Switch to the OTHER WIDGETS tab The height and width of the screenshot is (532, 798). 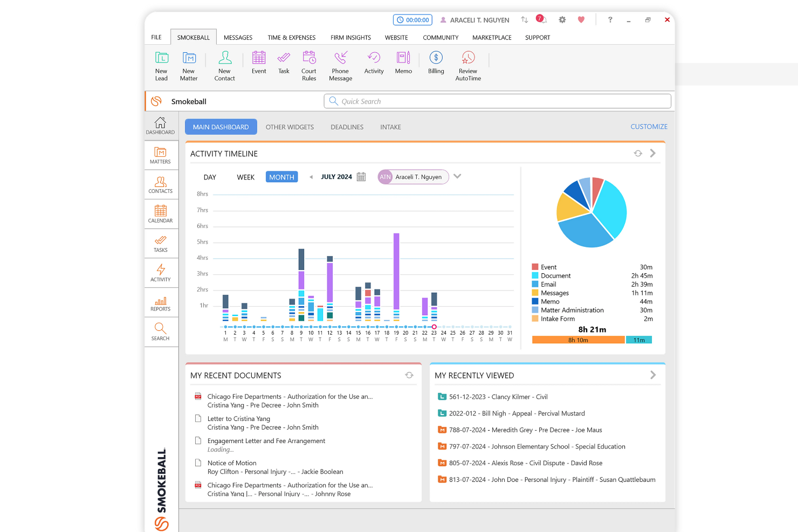tap(290, 127)
